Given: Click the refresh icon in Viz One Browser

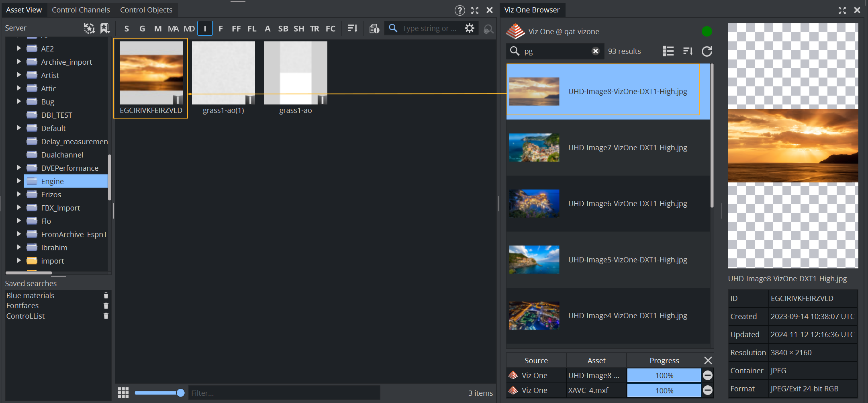Looking at the screenshot, I should 707,51.
